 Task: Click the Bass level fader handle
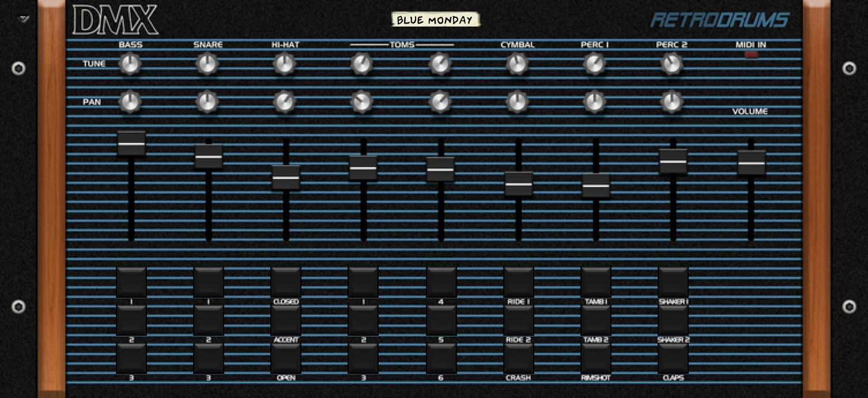131,144
